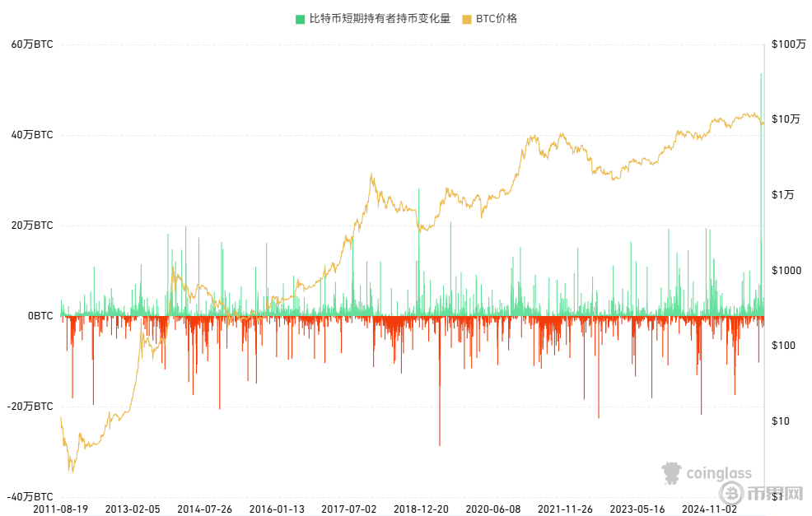Screen dimensions: 812x516
Task: Click the 60万BTC left axis label
Action: pyautogui.click(x=32, y=44)
